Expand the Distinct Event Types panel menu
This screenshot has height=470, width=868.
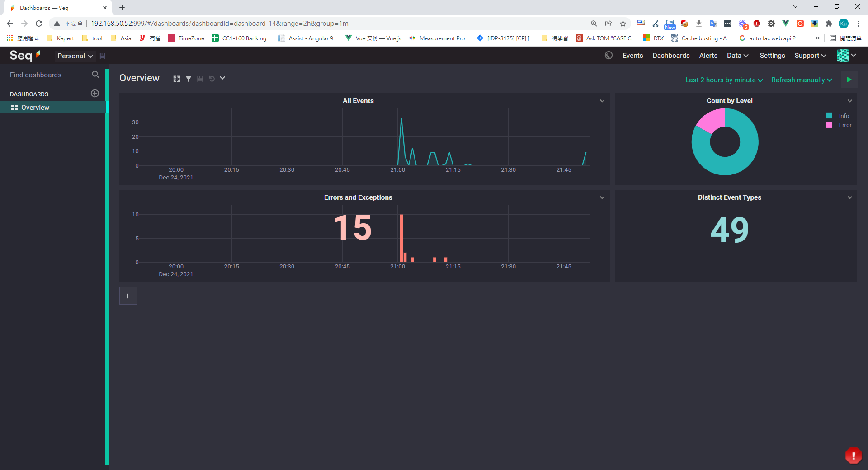849,197
